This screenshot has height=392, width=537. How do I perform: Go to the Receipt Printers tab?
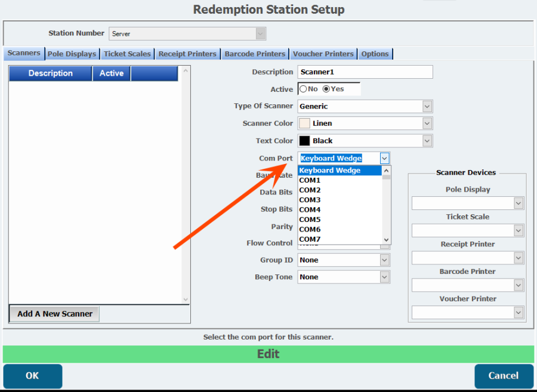point(187,54)
